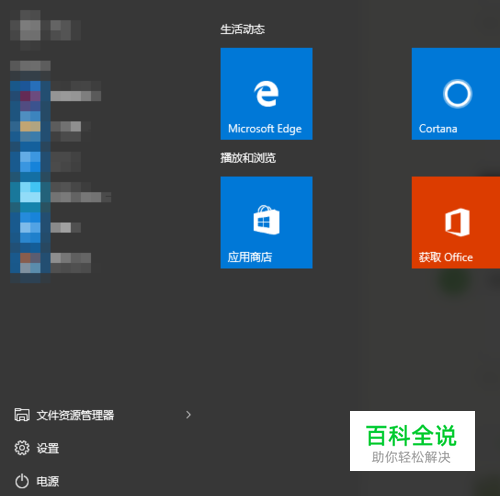The image size is (500, 496).
Task: Click the power icon
Action: point(22,481)
